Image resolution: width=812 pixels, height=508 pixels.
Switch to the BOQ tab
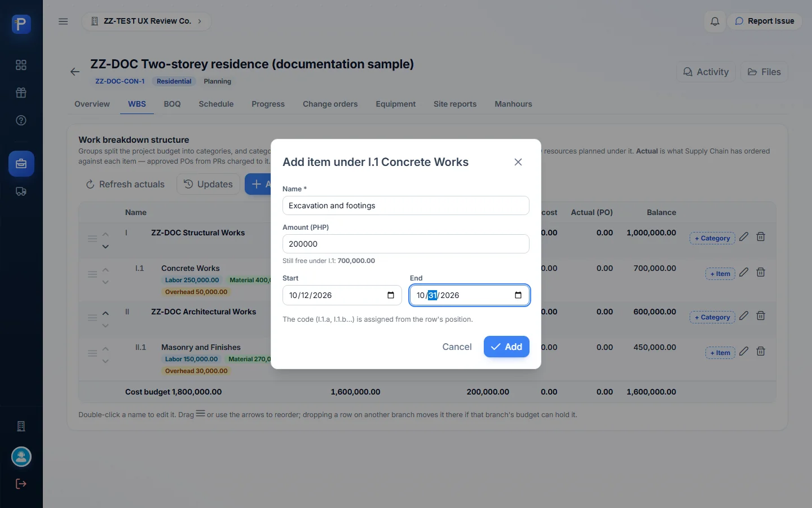coord(172,104)
